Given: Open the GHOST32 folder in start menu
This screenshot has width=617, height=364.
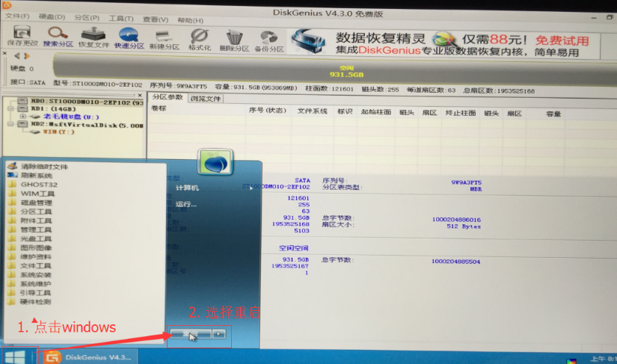Looking at the screenshot, I should [33, 185].
